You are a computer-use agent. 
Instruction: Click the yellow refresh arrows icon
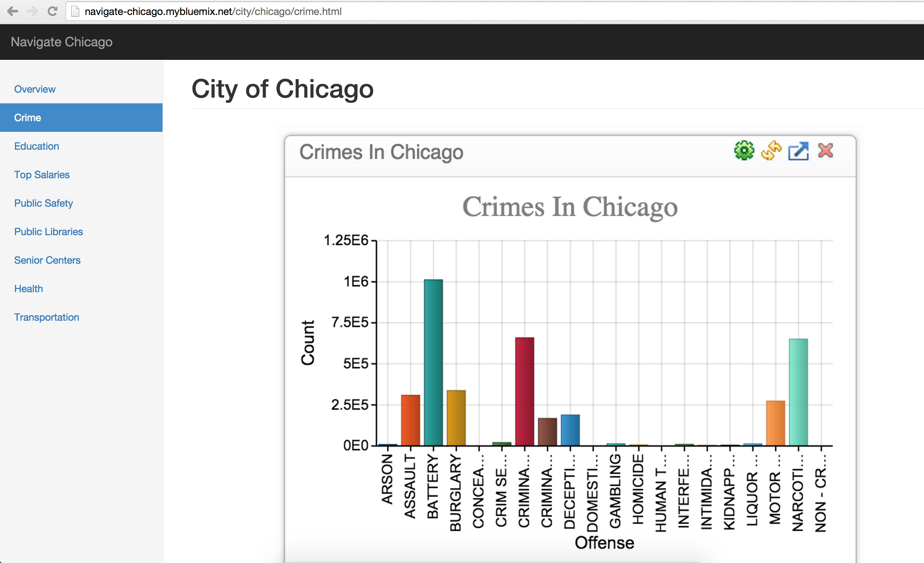tap(771, 151)
